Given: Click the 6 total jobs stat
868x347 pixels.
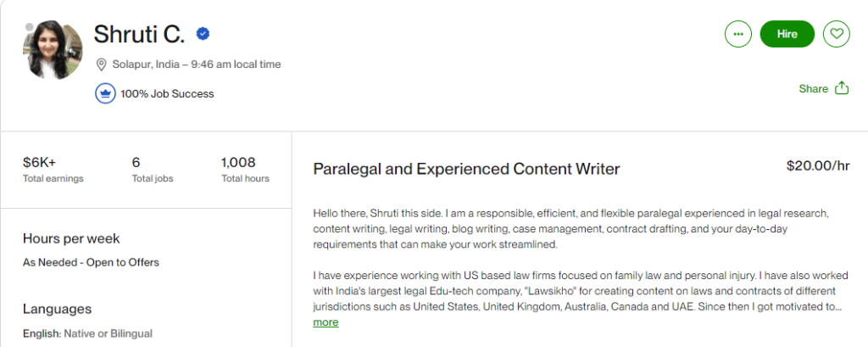Looking at the screenshot, I should pos(136,162).
